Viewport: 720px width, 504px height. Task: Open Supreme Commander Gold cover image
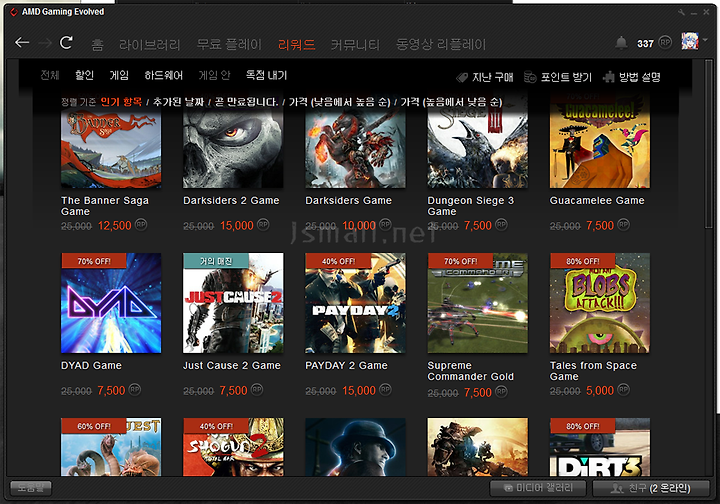478,303
